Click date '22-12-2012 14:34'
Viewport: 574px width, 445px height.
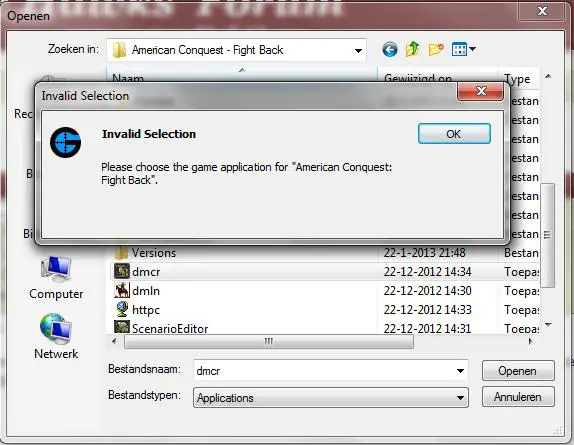[427, 272]
